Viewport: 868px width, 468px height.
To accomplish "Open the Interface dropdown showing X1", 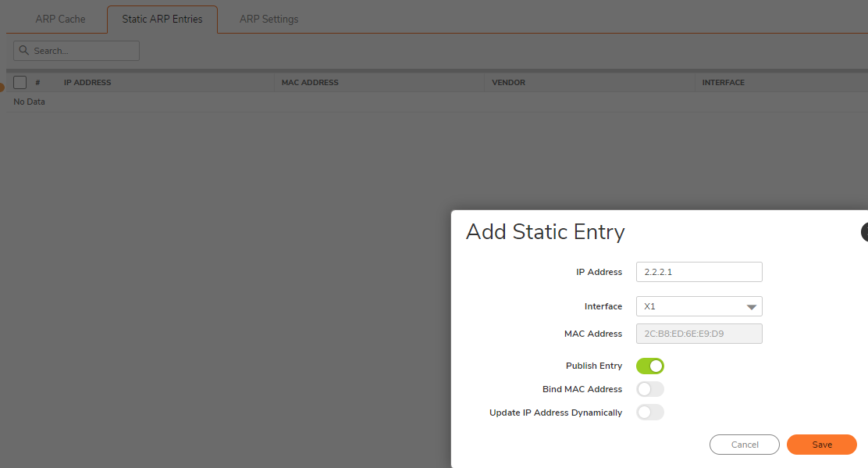I will pos(699,306).
